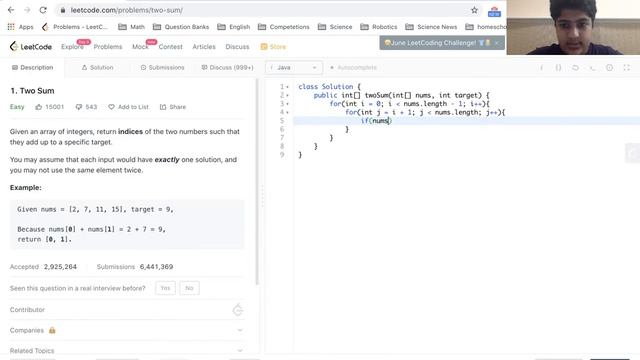Click the Easy difficulty label
Screen dimensions: 640x360
(x=17, y=107)
